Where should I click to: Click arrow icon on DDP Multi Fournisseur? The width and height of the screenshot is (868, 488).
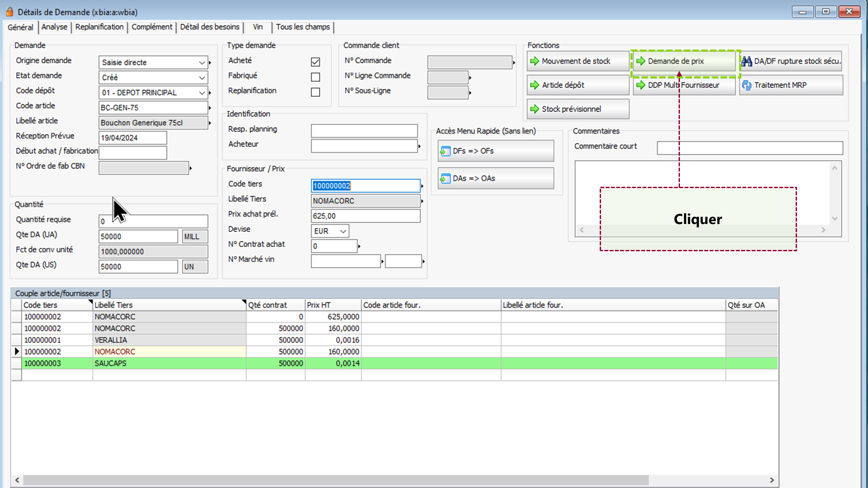coord(640,85)
